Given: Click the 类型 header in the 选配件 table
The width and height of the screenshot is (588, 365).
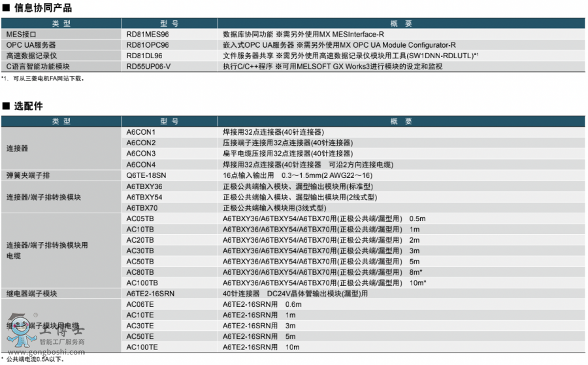Looking at the screenshot, I should 61,121.
